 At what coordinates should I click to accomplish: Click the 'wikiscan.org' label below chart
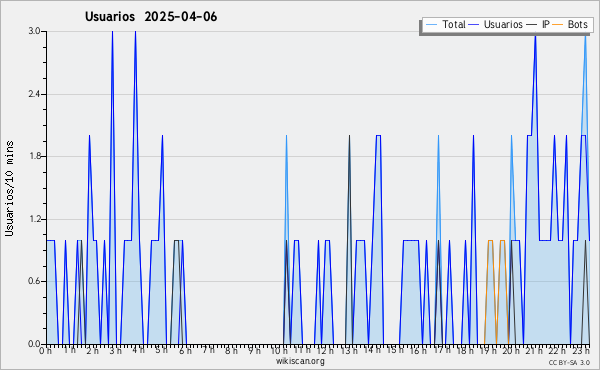click(300, 361)
